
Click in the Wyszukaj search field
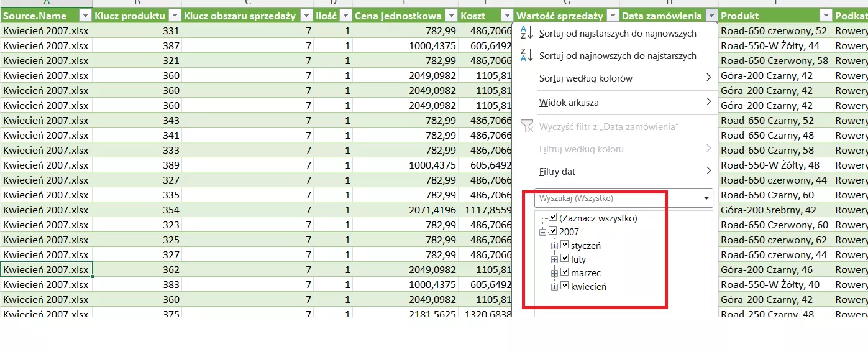pos(615,198)
